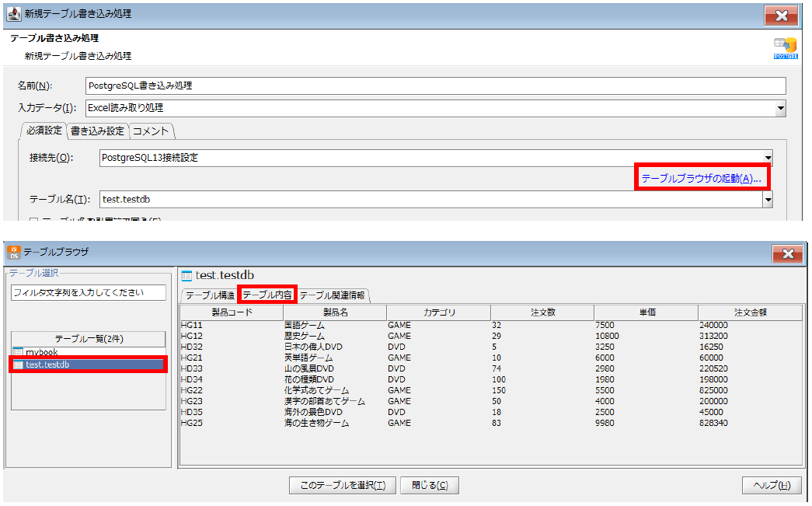
Task: Open the 入力データ dropdown
Action: click(x=779, y=108)
